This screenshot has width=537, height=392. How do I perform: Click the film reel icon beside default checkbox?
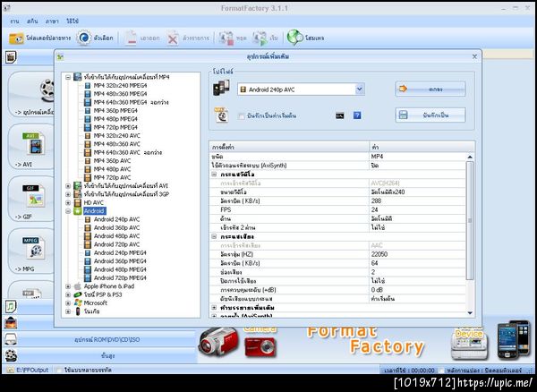pos(221,115)
